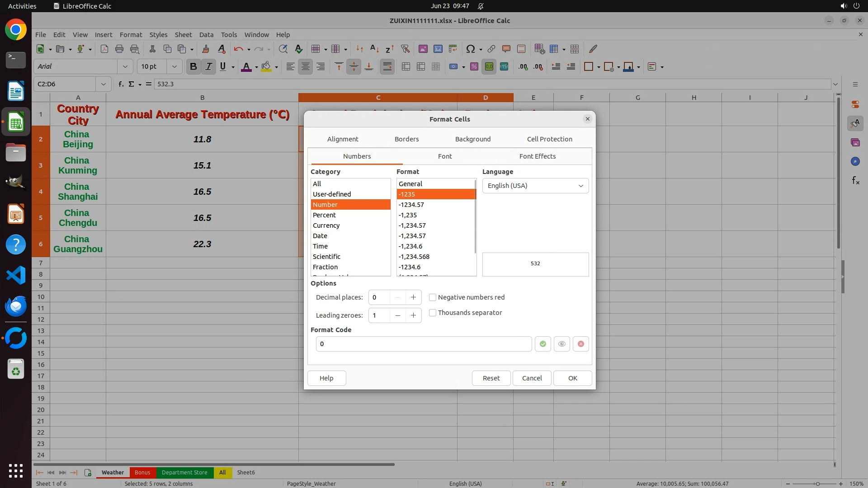The image size is (868, 488).
Task: Open the Navigator compass icon in the sidebar
Action: [x=855, y=161]
